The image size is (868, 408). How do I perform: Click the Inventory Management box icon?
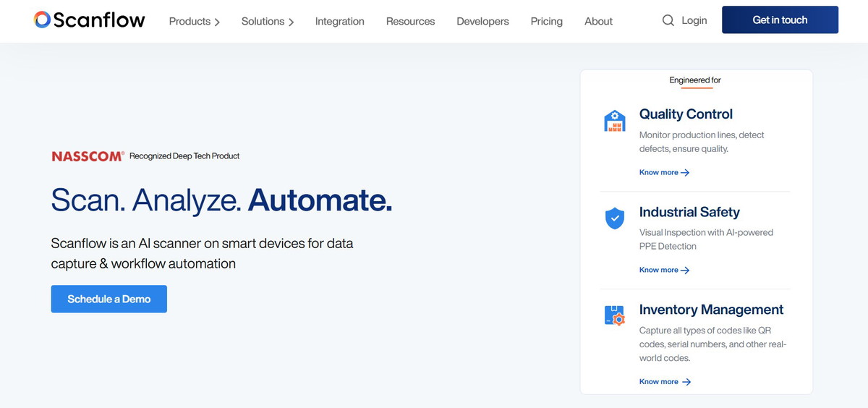614,315
